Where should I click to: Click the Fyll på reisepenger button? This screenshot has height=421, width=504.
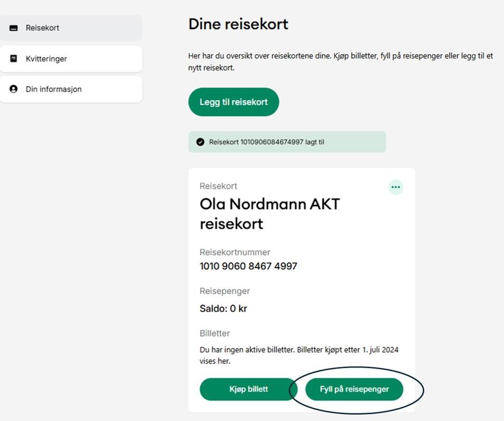click(354, 389)
